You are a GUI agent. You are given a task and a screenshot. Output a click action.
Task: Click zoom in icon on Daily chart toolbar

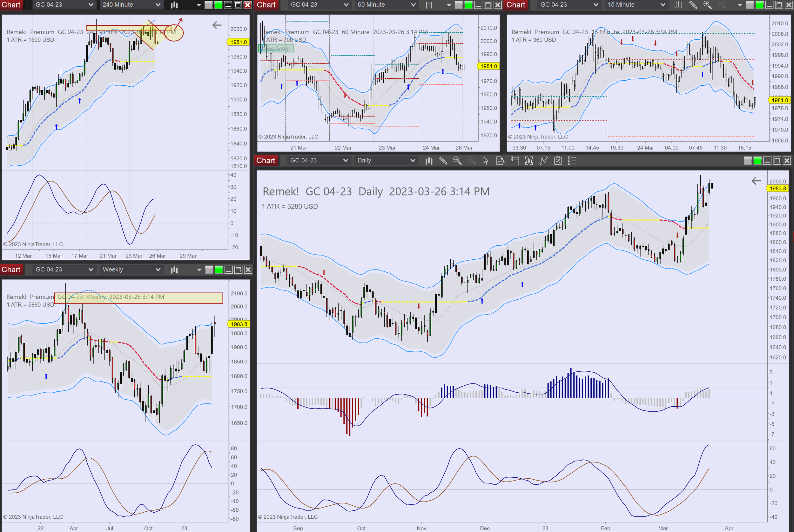click(x=457, y=161)
